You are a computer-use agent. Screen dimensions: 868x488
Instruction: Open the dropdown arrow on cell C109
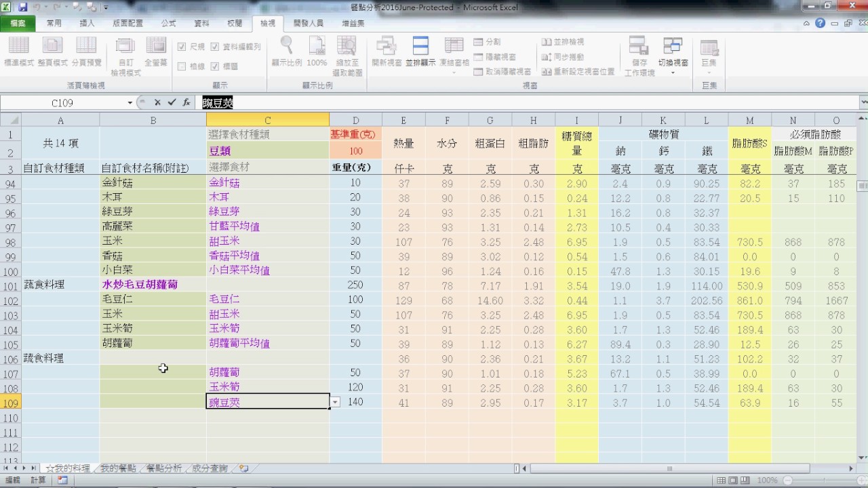335,403
